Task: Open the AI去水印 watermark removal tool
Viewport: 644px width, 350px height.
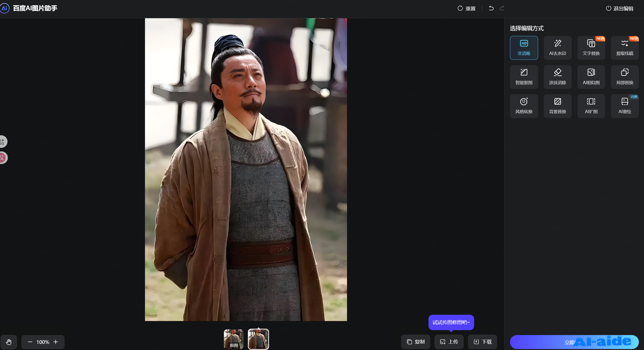Action: (x=557, y=48)
